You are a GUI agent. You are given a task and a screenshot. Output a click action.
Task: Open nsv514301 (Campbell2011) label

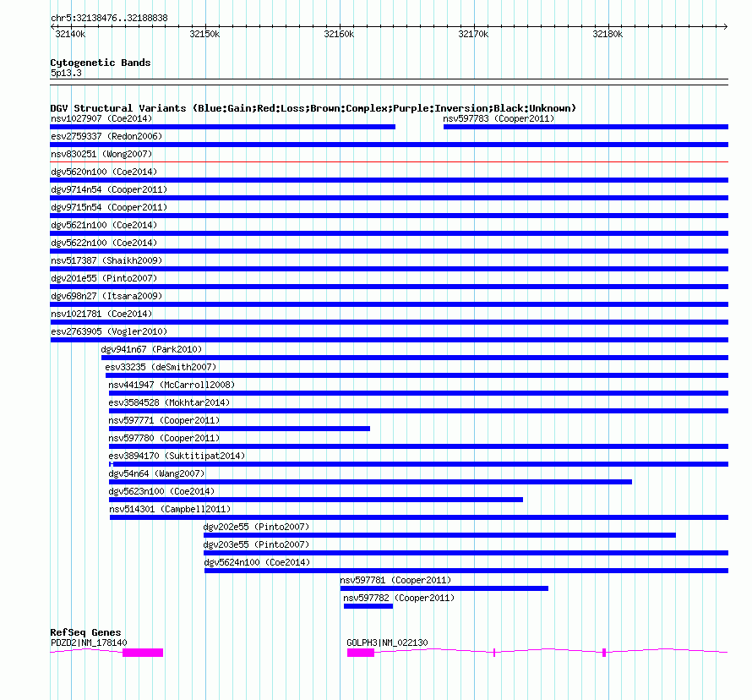[170, 509]
